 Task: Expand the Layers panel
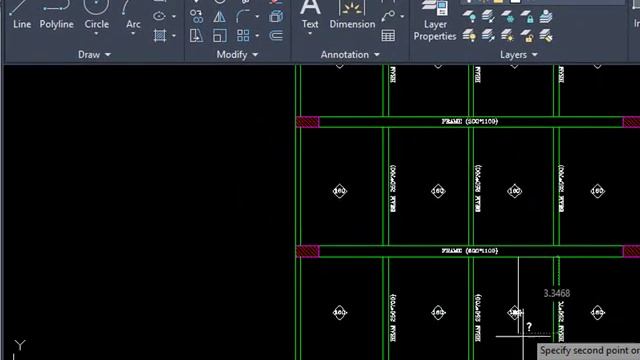[518, 54]
